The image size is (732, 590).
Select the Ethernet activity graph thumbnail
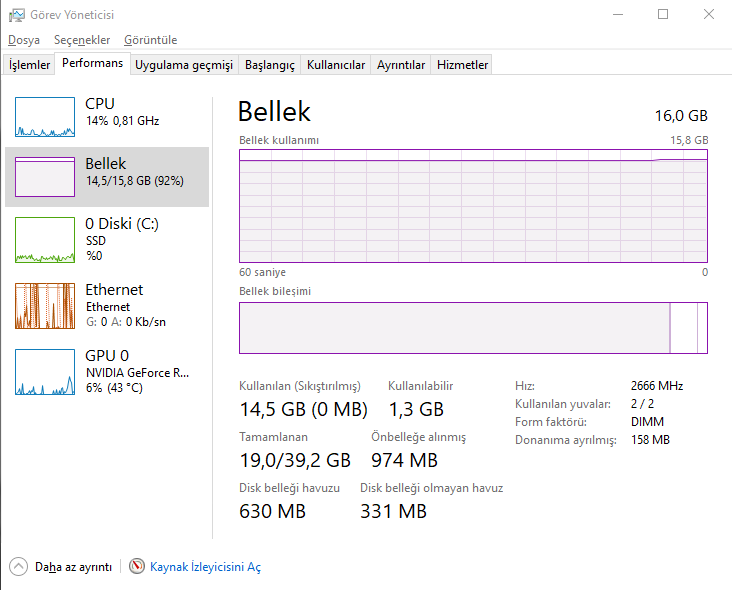[45, 306]
